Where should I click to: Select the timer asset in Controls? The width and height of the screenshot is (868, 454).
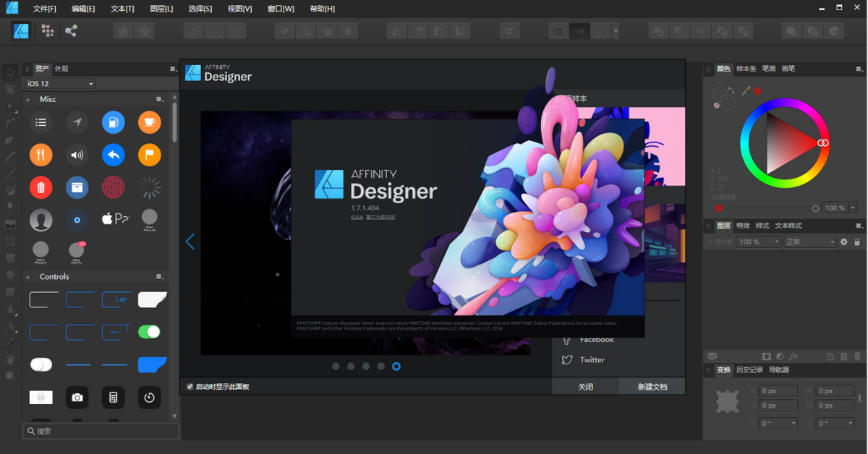150,398
